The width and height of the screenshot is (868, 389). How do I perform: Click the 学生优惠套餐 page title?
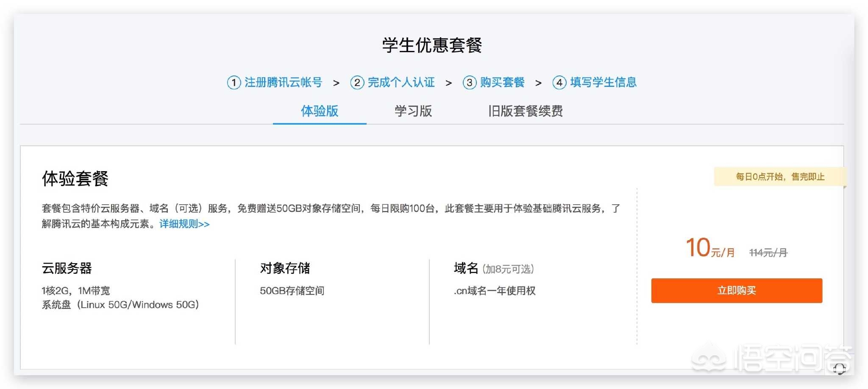tap(432, 45)
